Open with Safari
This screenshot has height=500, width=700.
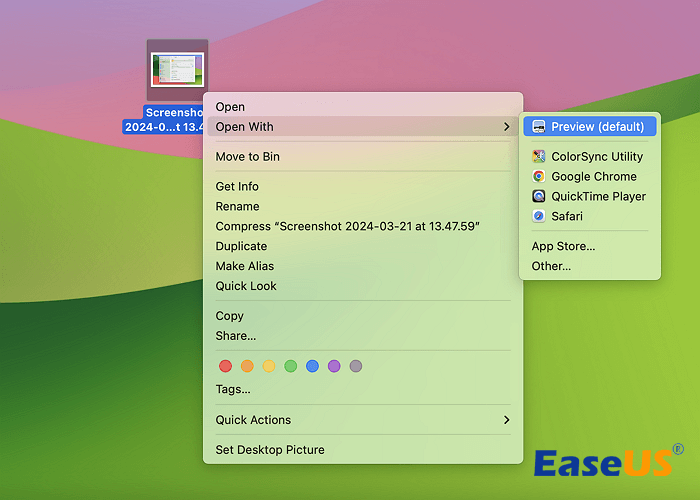590,216
